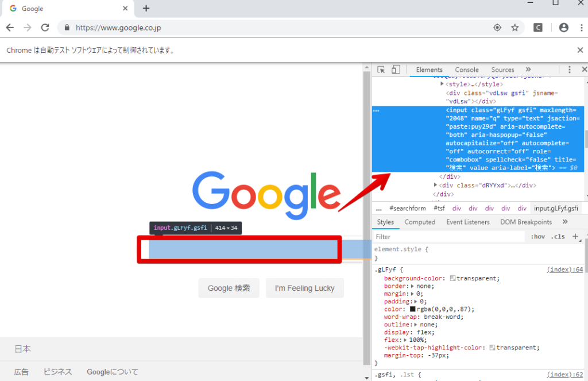Show more DevTools panel tabs
This screenshot has width=588, height=381.
point(528,70)
